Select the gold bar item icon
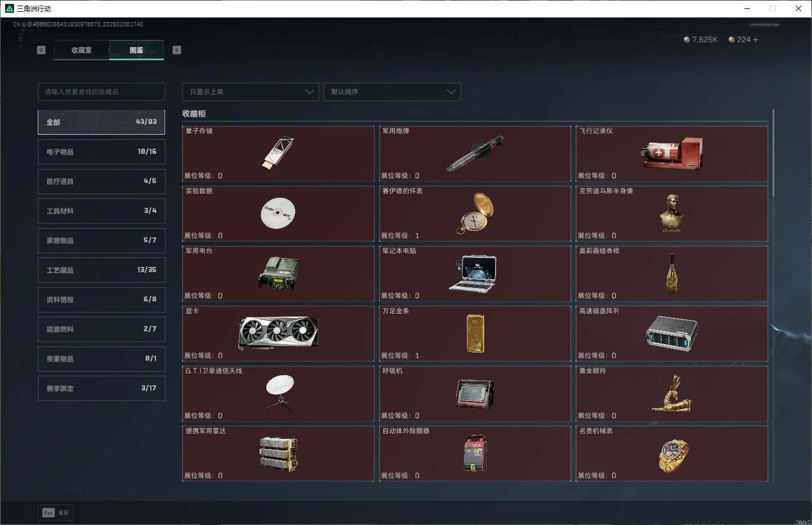The height and width of the screenshot is (525, 812). (x=475, y=333)
